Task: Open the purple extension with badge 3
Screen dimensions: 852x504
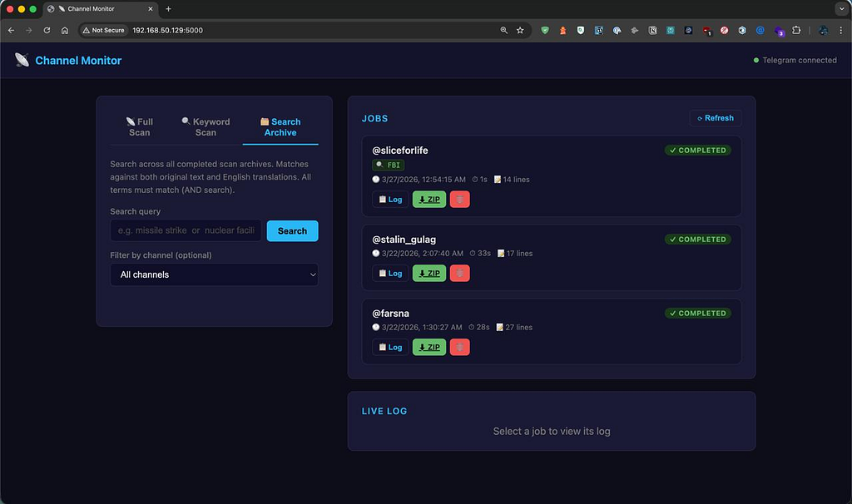Action: [x=779, y=31]
